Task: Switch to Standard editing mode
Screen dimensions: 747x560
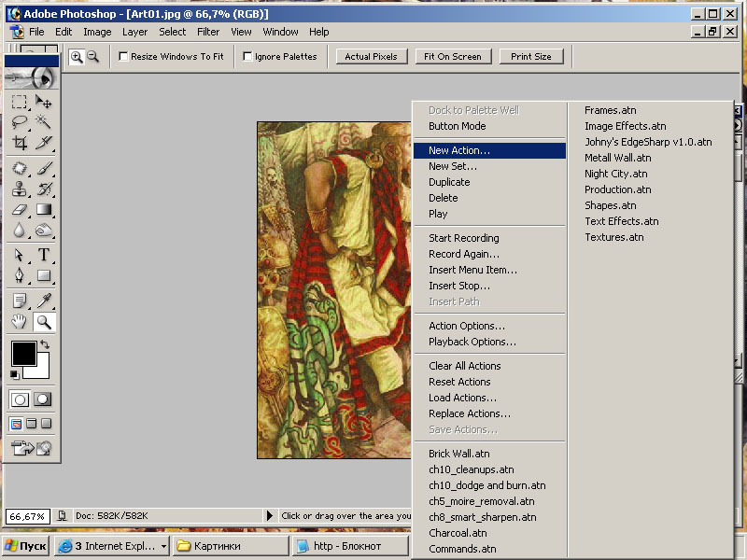Action: (x=20, y=399)
